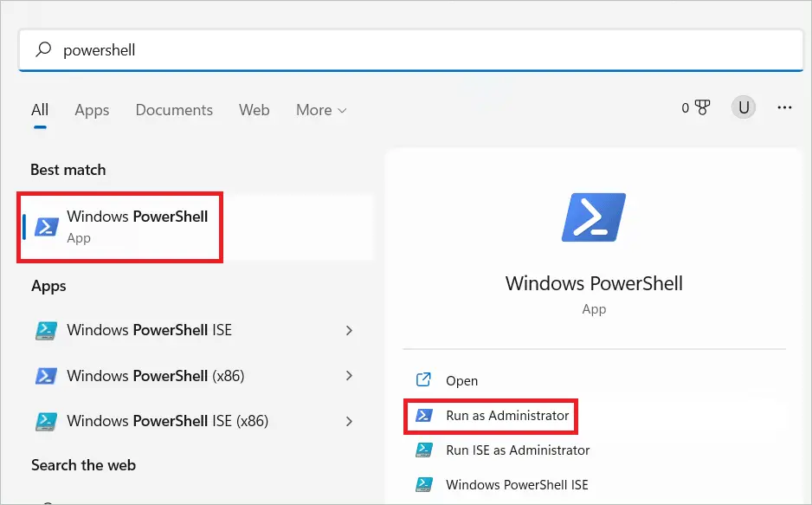Click the Windows PowerShell ISE icon in Apps
Screen dimensions: 812x505
[x=47, y=330]
